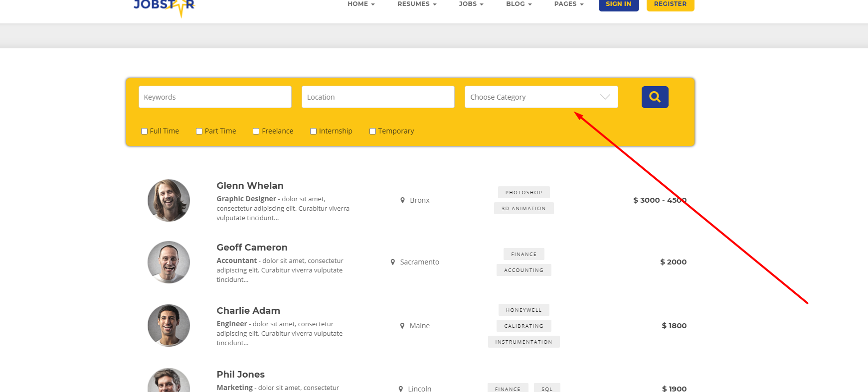
Task: Click the map pin beside Lincoln
Action: click(x=400, y=389)
